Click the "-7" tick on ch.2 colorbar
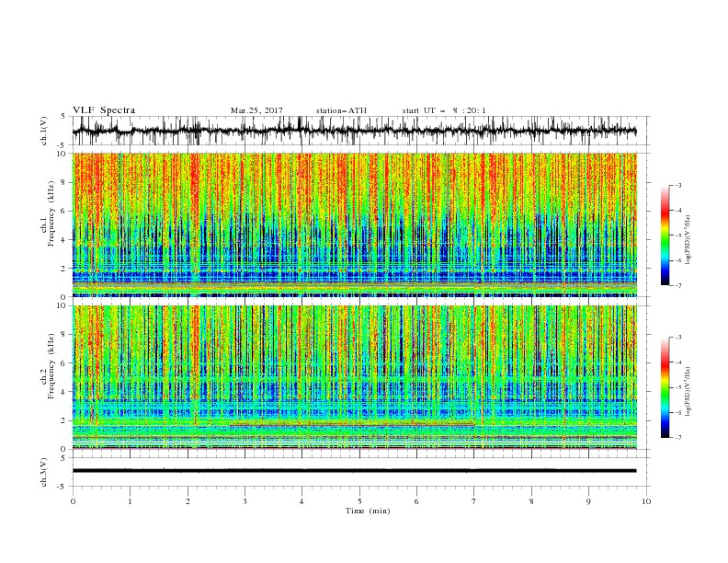The width and height of the screenshot is (728, 563). coord(677,437)
